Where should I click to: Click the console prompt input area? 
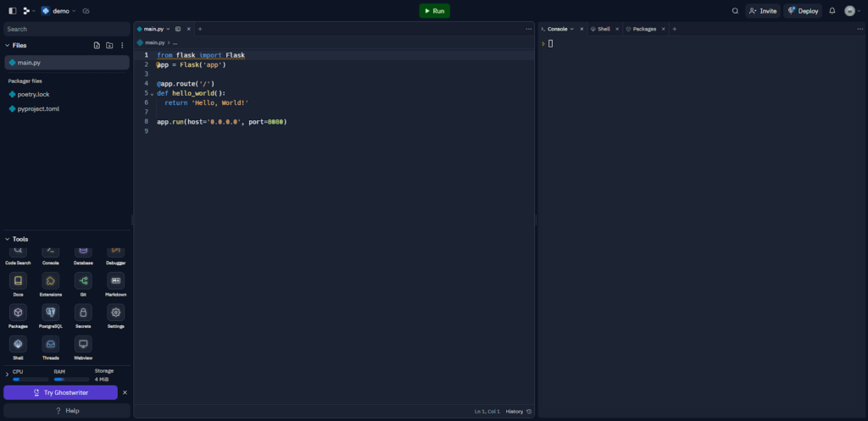550,44
